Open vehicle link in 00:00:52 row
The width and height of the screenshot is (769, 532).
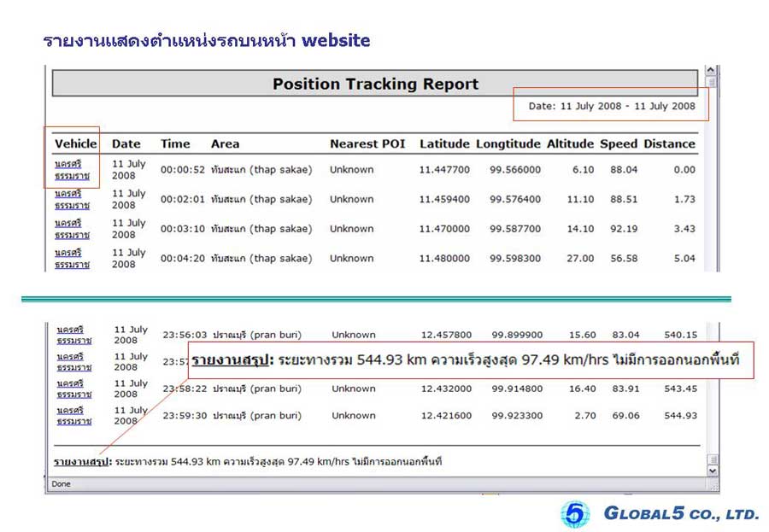point(72,169)
